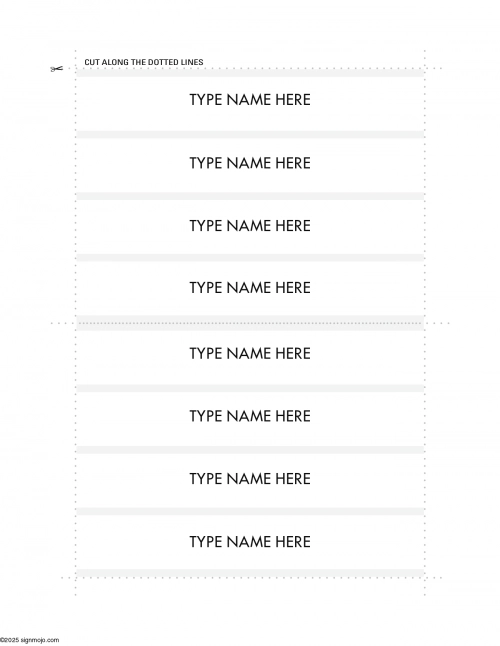Click the bottom gray band under the last name strip
This screenshot has height=646, width=500.
click(x=250, y=573)
